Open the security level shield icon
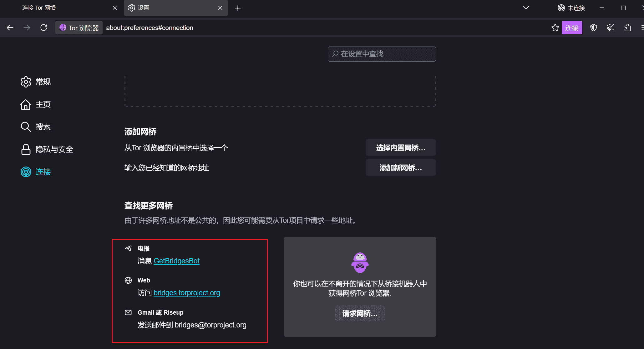The height and width of the screenshot is (349, 644). pos(593,28)
